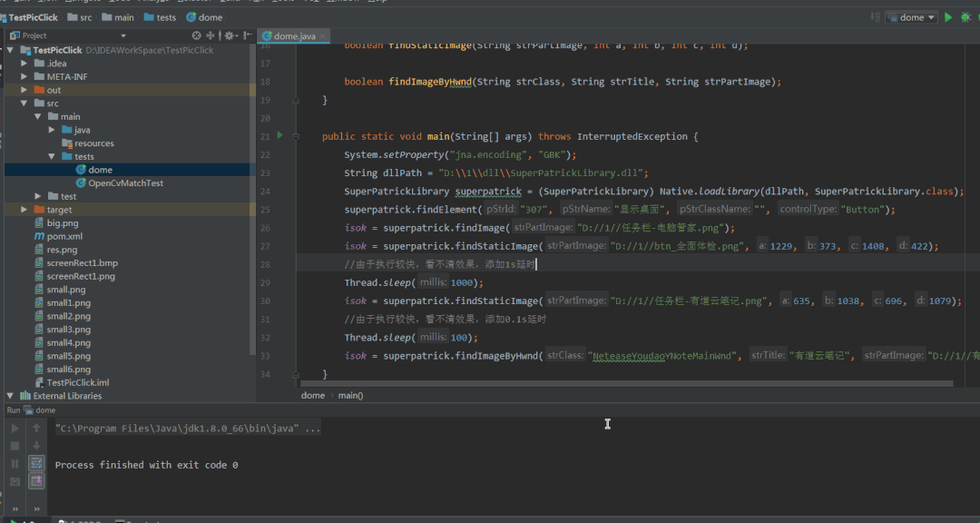The width and height of the screenshot is (980, 523).
Task: Select small3.png in the project tree
Action: 63,329
